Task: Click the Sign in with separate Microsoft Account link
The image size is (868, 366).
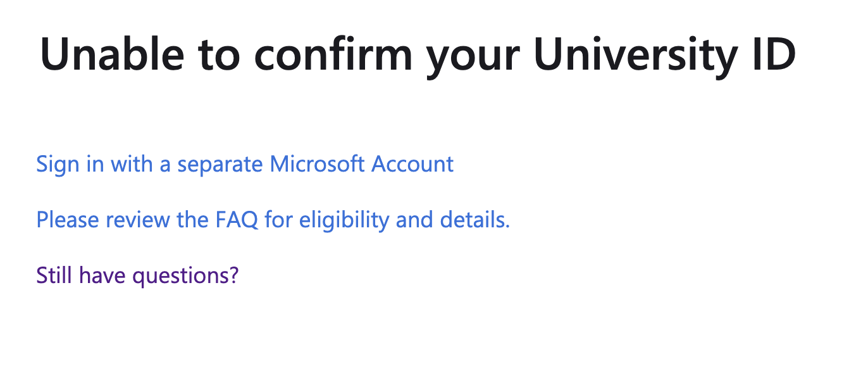Action: [x=245, y=164]
